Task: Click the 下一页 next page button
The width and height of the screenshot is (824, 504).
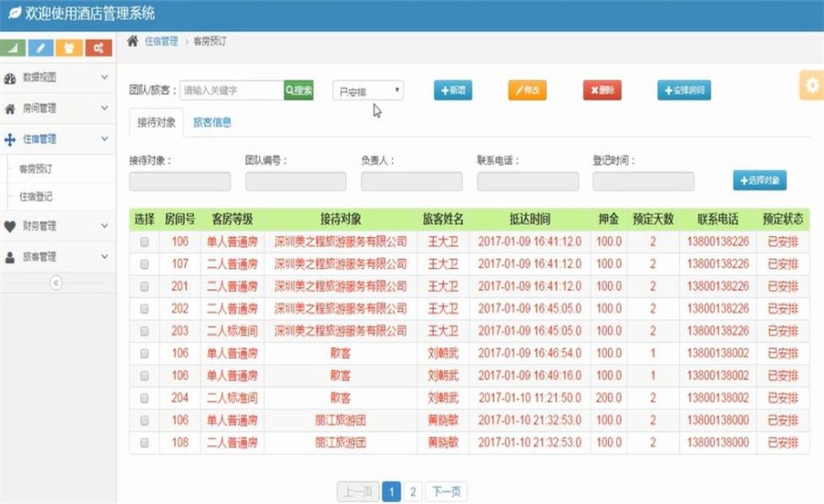Action: (x=446, y=492)
